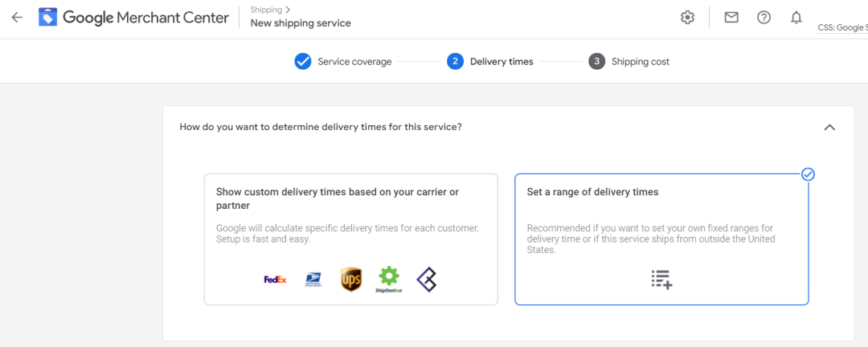Click the Shipping breadcrumb link
This screenshot has width=868, height=347.
pos(266,10)
